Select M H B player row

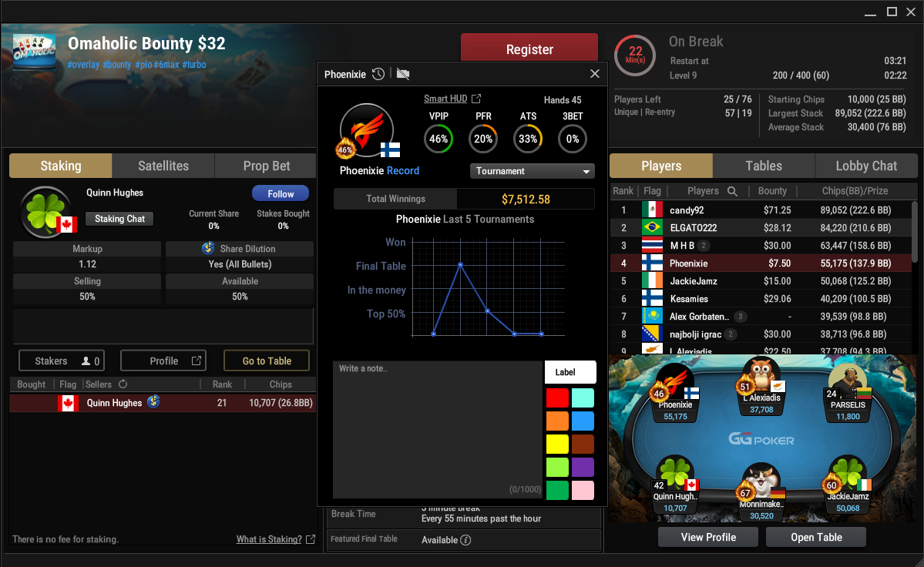[761, 246]
